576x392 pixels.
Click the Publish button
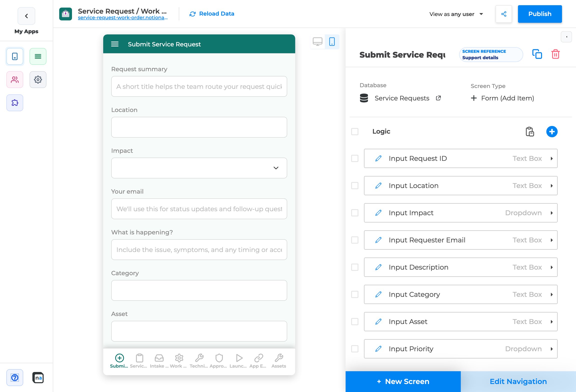click(x=540, y=14)
